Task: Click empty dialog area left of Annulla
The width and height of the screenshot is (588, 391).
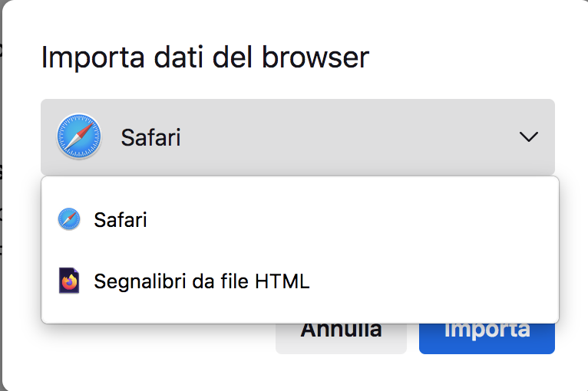Action: click(x=154, y=345)
